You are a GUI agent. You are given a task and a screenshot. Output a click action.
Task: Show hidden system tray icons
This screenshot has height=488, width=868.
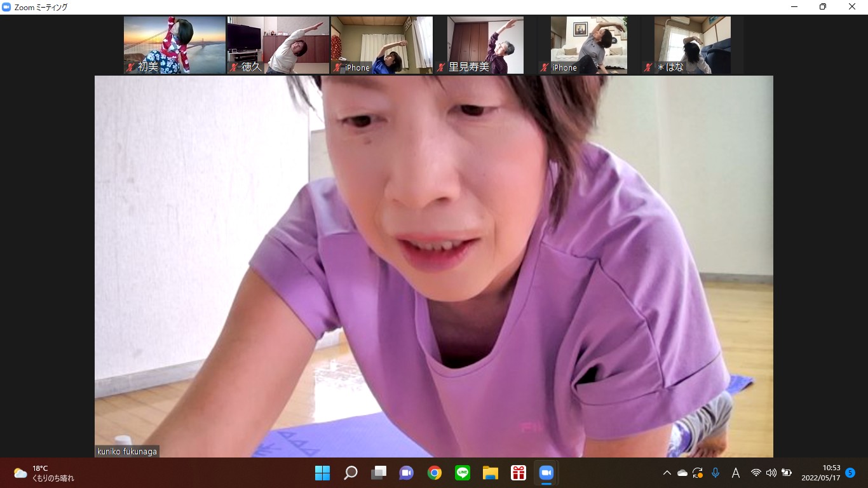(667, 473)
